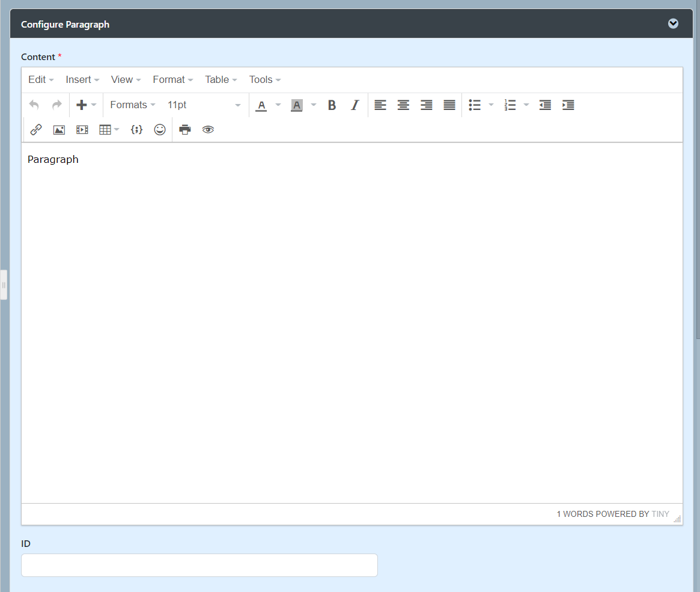The height and width of the screenshot is (592, 700).
Task: Open the 11pt font size dropdown
Action: point(203,105)
